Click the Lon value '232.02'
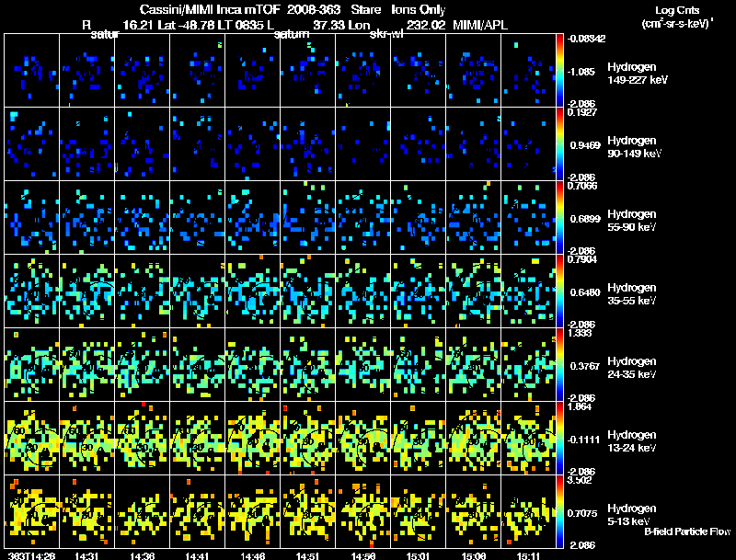The image size is (736, 560). pyautogui.click(x=426, y=25)
